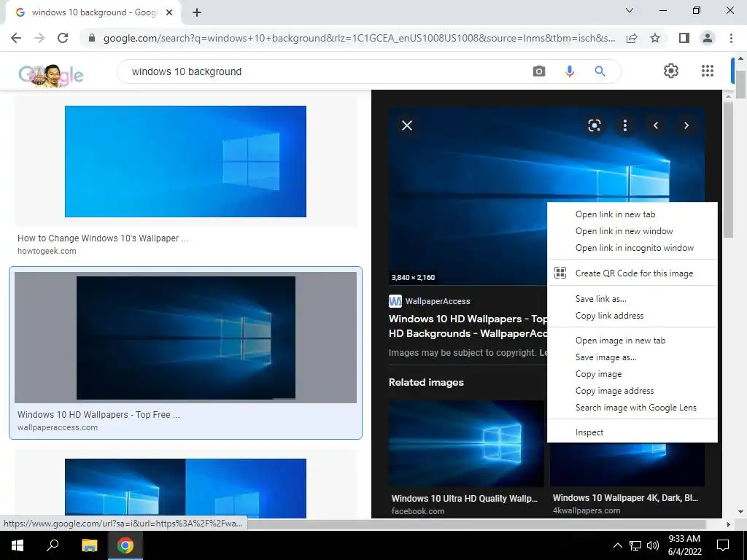
Task: Open taskbar search
Action: (x=53, y=545)
